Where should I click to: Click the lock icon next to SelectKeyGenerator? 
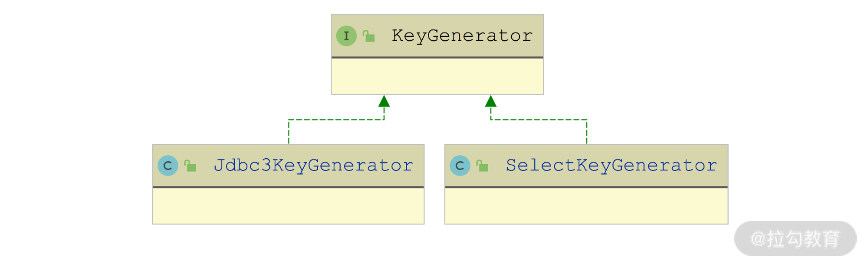[482, 166]
